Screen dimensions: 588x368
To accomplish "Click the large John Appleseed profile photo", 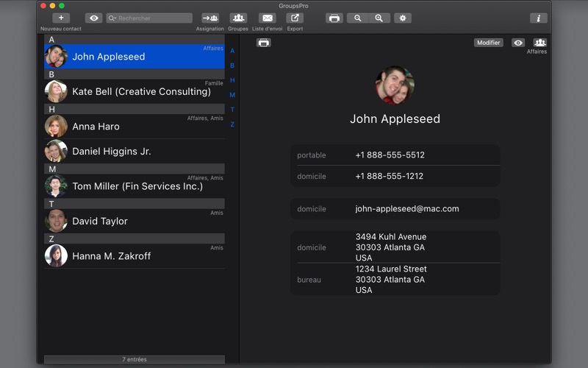I will [395, 85].
